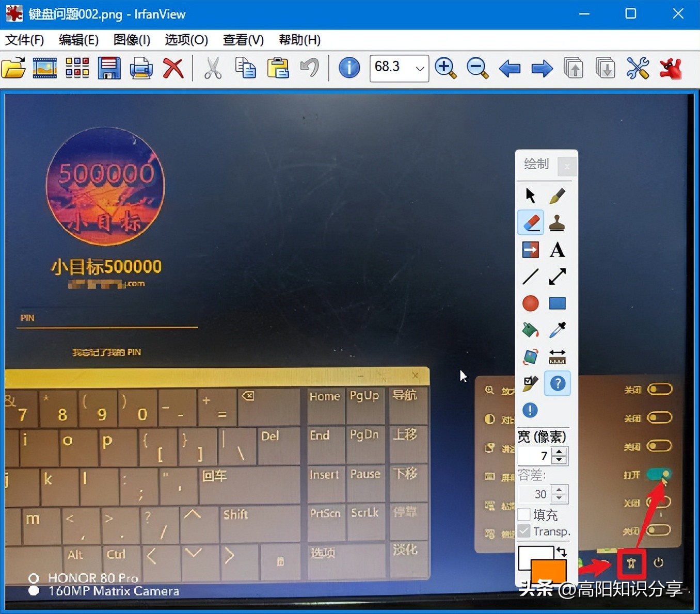Show image information via blue info icon
700x614 pixels.
click(x=349, y=68)
